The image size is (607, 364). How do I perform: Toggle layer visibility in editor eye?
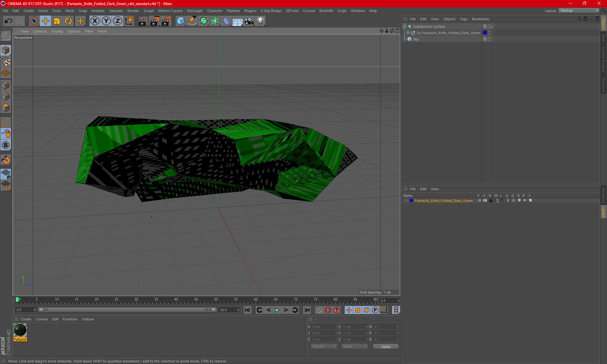click(x=485, y=200)
